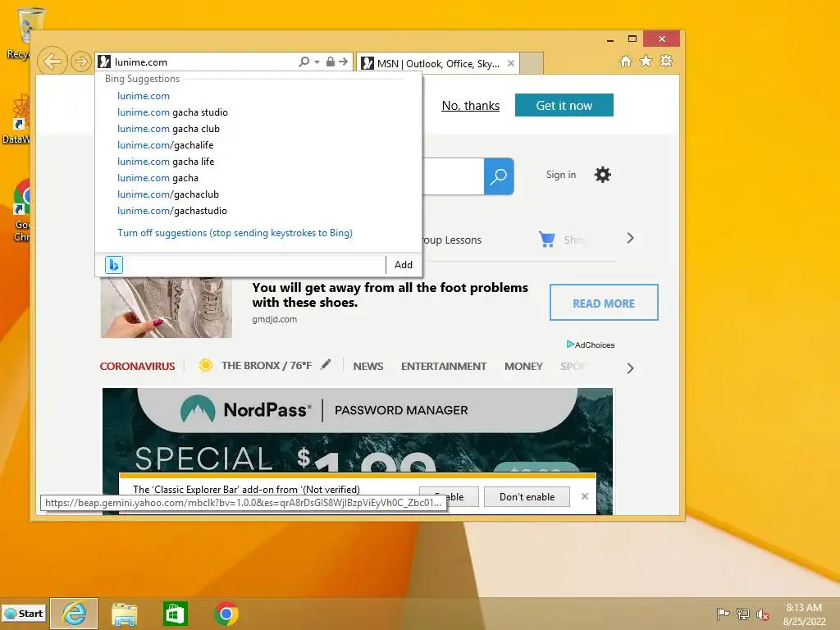840x630 pixels.
Task: Click Action Center flag tray icon
Action: point(723,614)
